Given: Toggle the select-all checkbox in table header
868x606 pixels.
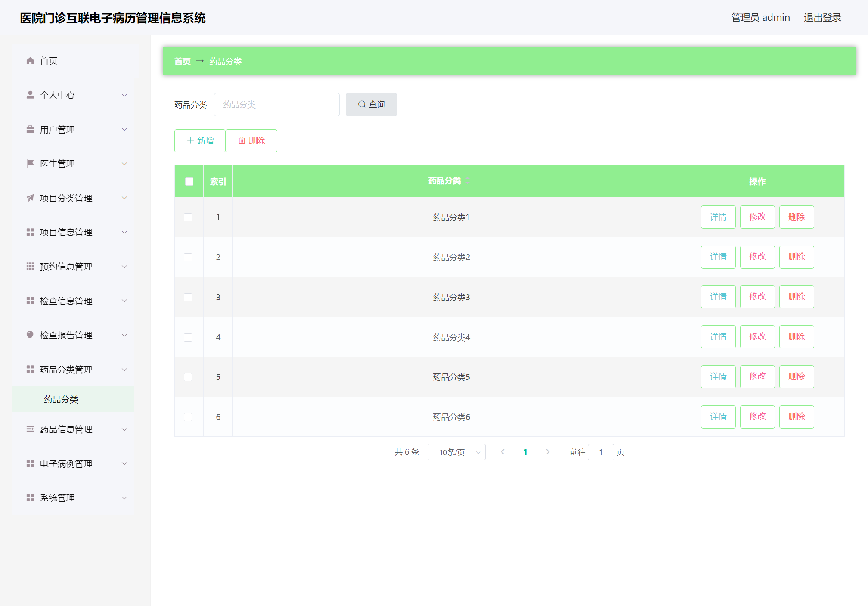Looking at the screenshot, I should click(x=189, y=181).
